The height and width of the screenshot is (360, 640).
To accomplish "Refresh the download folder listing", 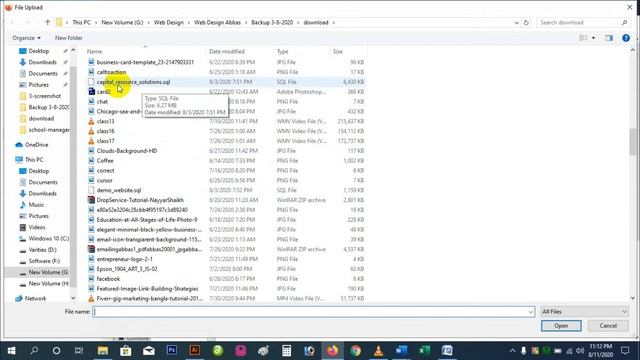I will pyautogui.click(x=526, y=22).
